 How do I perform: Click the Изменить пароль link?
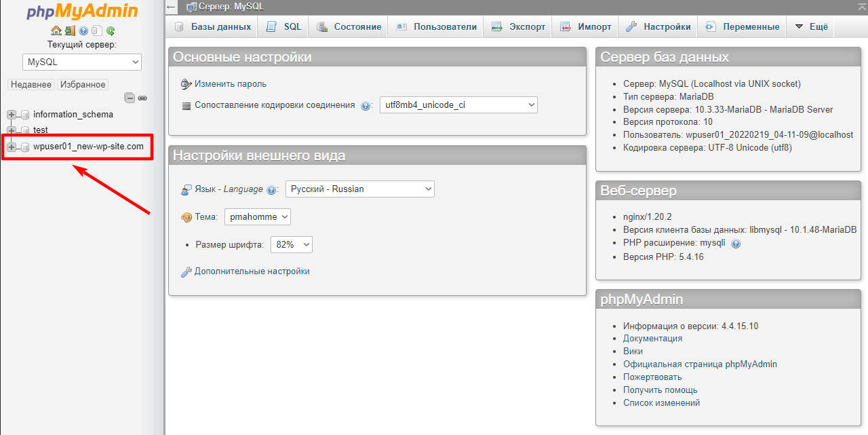(230, 84)
